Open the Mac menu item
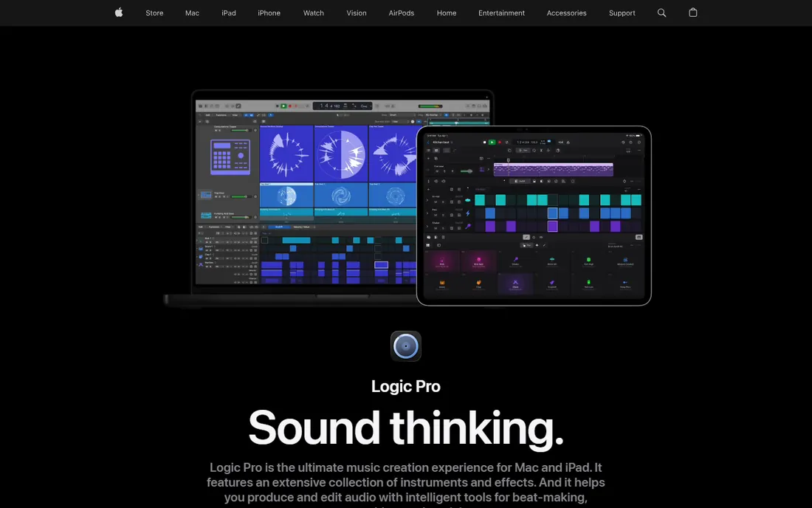This screenshot has height=508, width=812. (192, 13)
